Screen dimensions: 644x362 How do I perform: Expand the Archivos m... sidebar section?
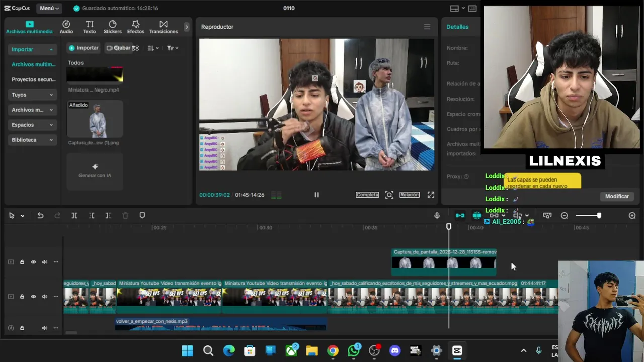pyautogui.click(x=33, y=110)
